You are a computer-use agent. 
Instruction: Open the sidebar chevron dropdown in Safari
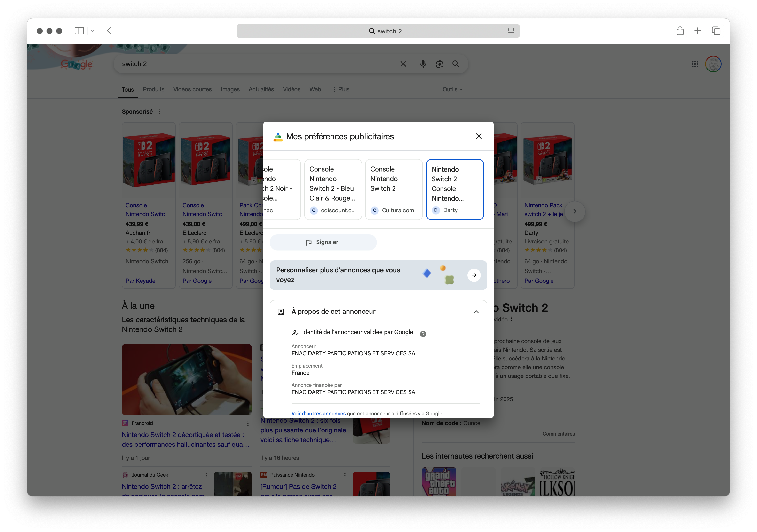[x=92, y=31]
